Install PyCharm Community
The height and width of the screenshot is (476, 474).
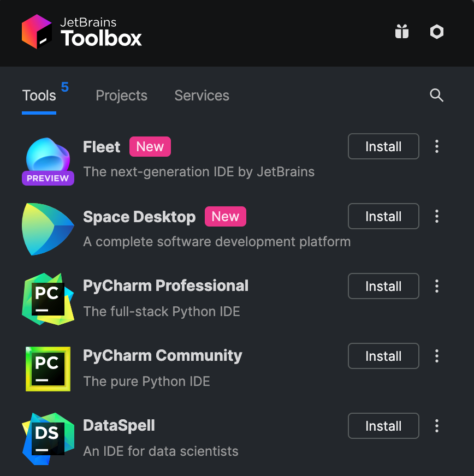(383, 356)
